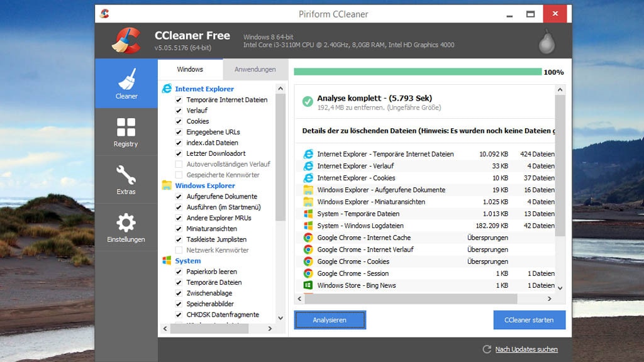Switch to the Anwendungen tab
Screen dimensions: 644x362
[255, 69]
